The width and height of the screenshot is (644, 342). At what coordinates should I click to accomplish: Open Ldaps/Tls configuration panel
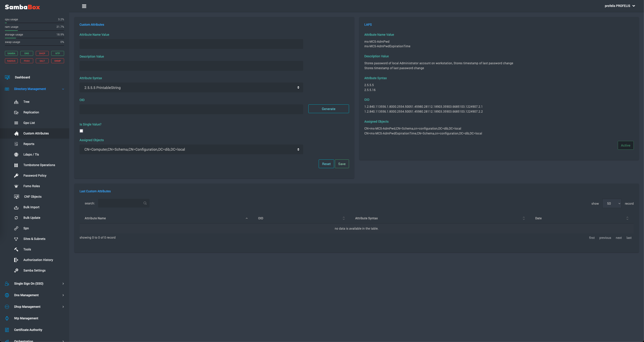(x=31, y=154)
